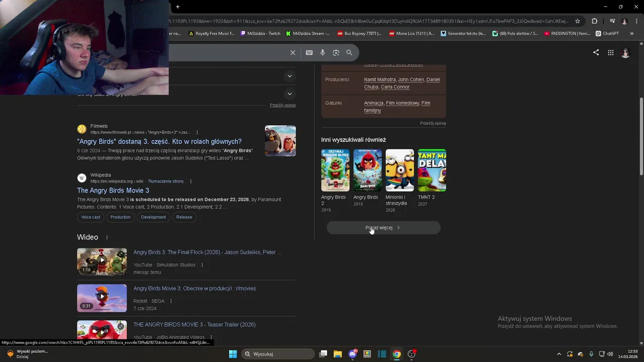Viewport: 644px width, 362px height.
Task: Click the magnifying glass search icon
Action: 349,52
